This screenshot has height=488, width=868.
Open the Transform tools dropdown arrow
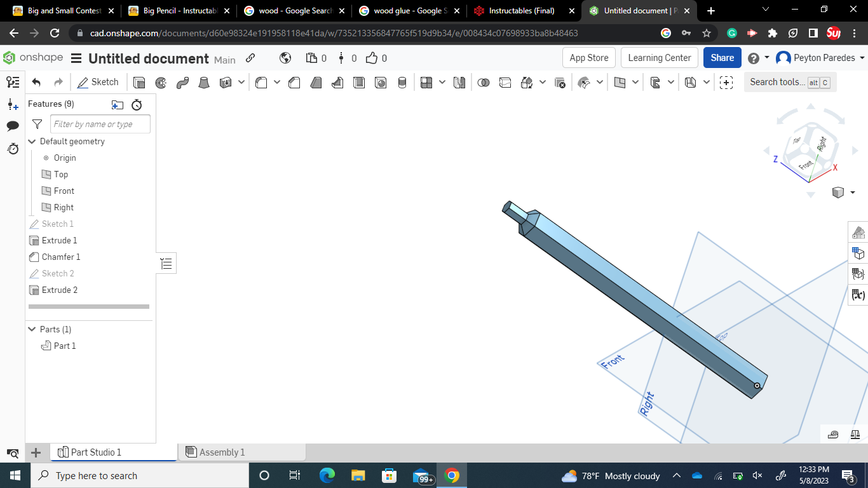pyautogui.click(x=543, y=82)
